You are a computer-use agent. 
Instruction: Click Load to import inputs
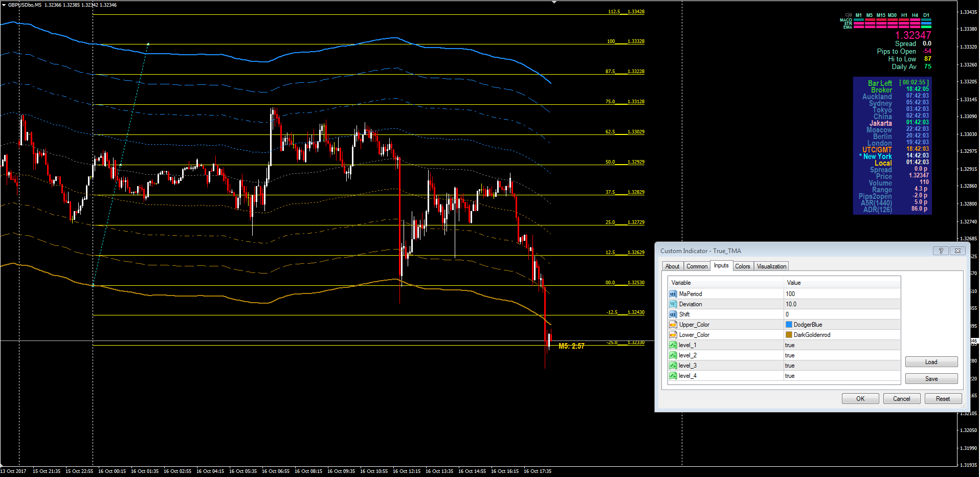[x=931, y=362]
